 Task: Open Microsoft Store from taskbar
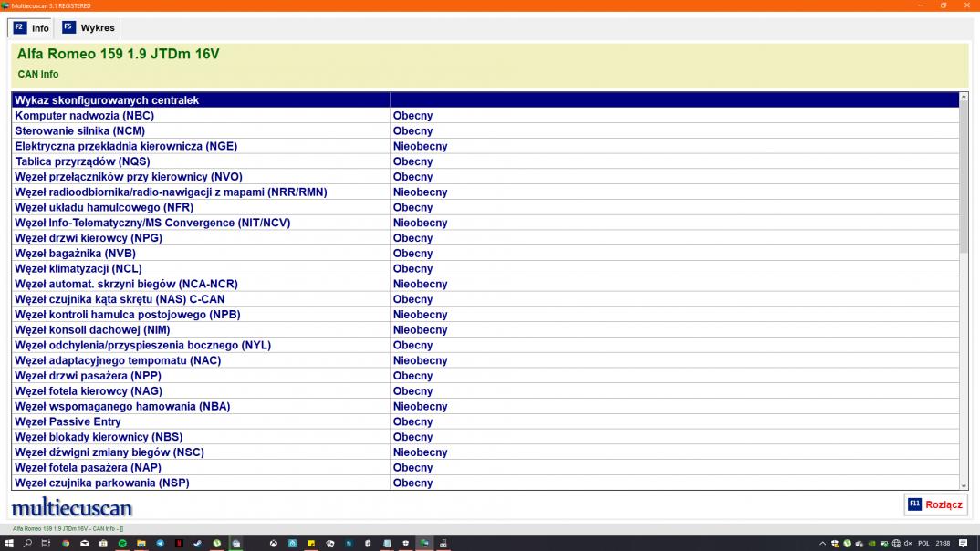pyautogui.click(x=103, y=544)
